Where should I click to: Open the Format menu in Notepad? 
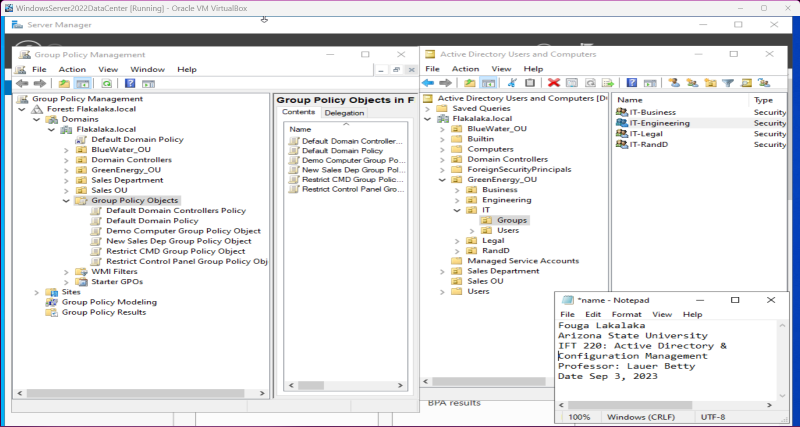pyautogui.click(x=627, y=314)
